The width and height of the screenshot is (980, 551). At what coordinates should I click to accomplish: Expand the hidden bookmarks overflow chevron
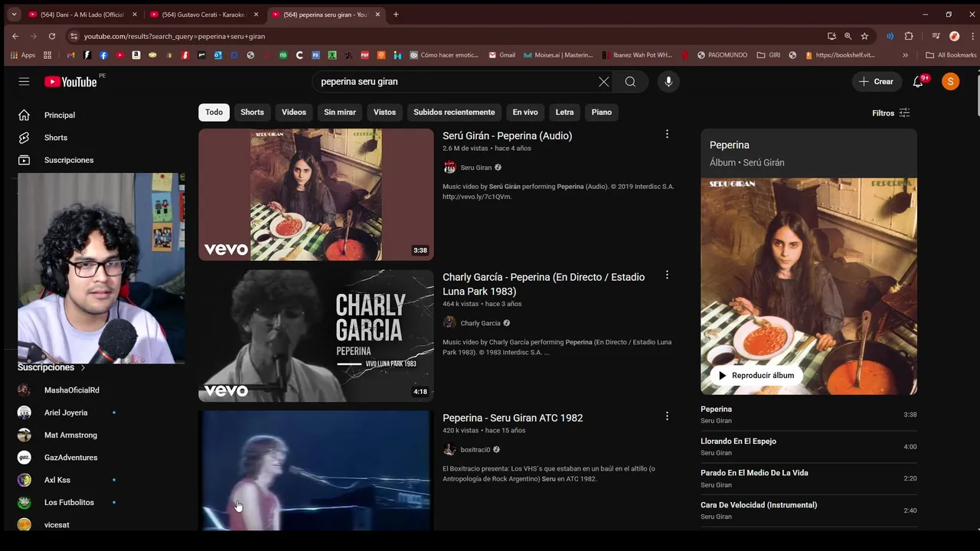tap(905, 55)
